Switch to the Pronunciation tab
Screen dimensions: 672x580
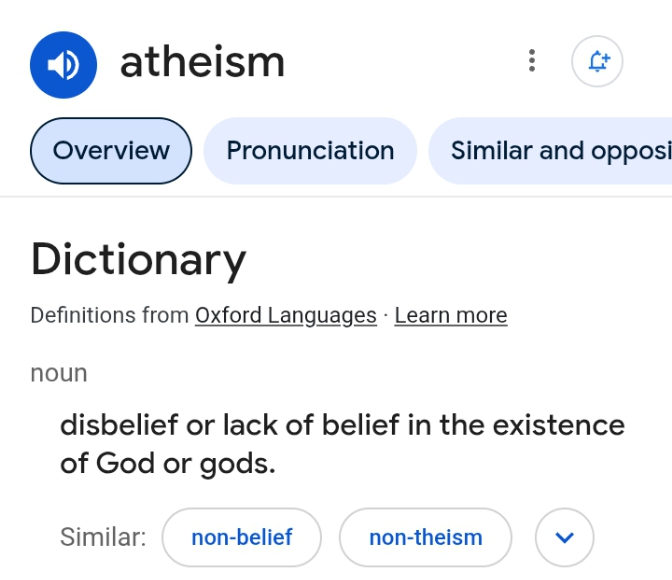(x=310, y=151)
